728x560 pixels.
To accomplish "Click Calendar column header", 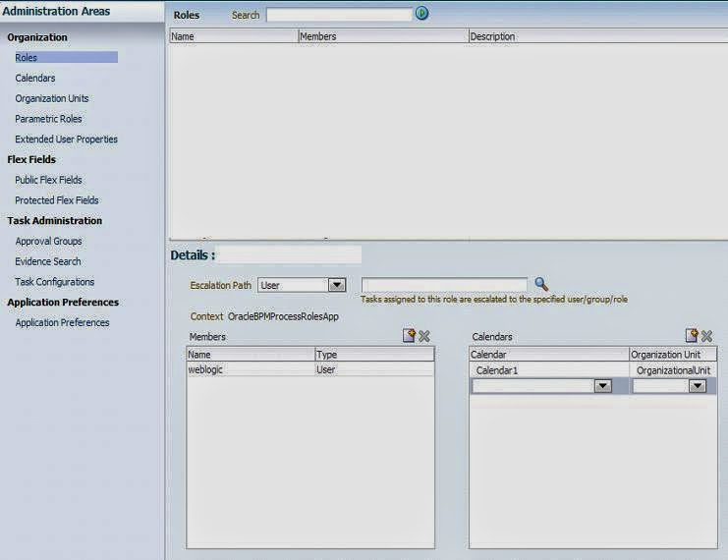I will (x=549, y=355).
